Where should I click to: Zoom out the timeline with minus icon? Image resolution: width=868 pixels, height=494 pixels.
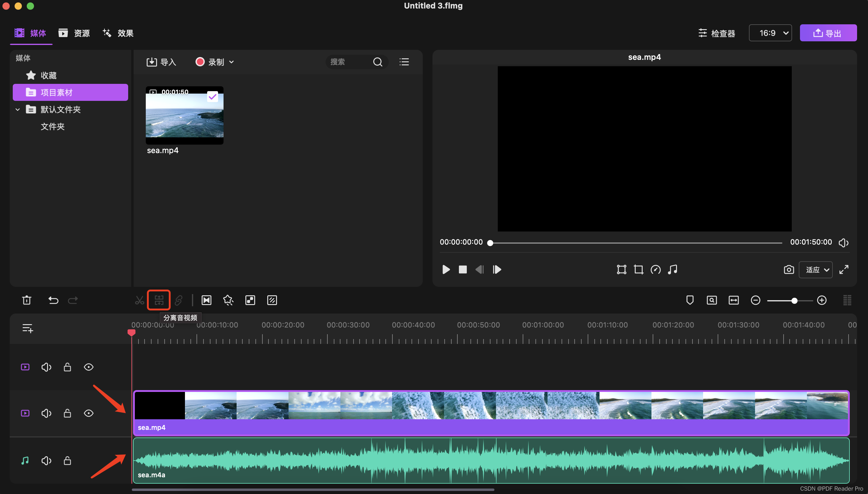755,300
